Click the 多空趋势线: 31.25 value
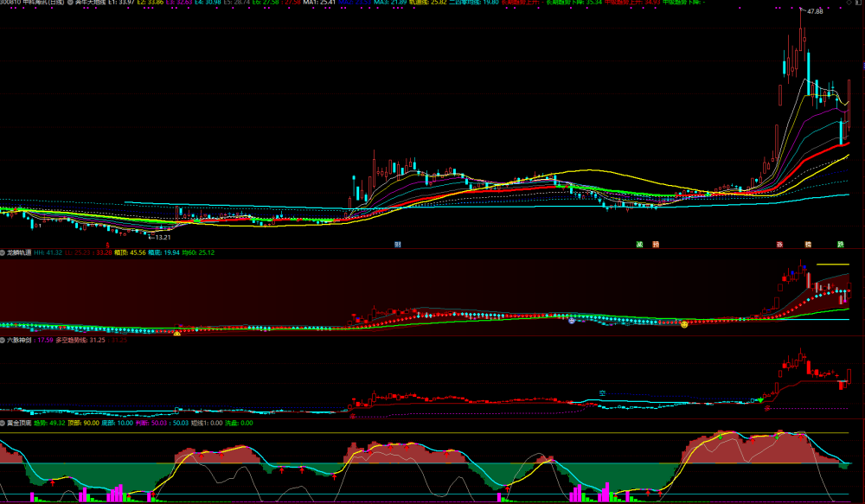 click(80, 341)
